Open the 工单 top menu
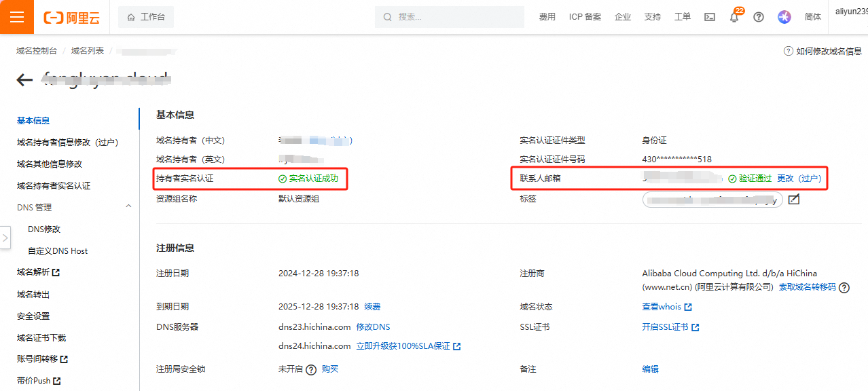The height and width of the screenshot is (391, 868). pos(683,17)
